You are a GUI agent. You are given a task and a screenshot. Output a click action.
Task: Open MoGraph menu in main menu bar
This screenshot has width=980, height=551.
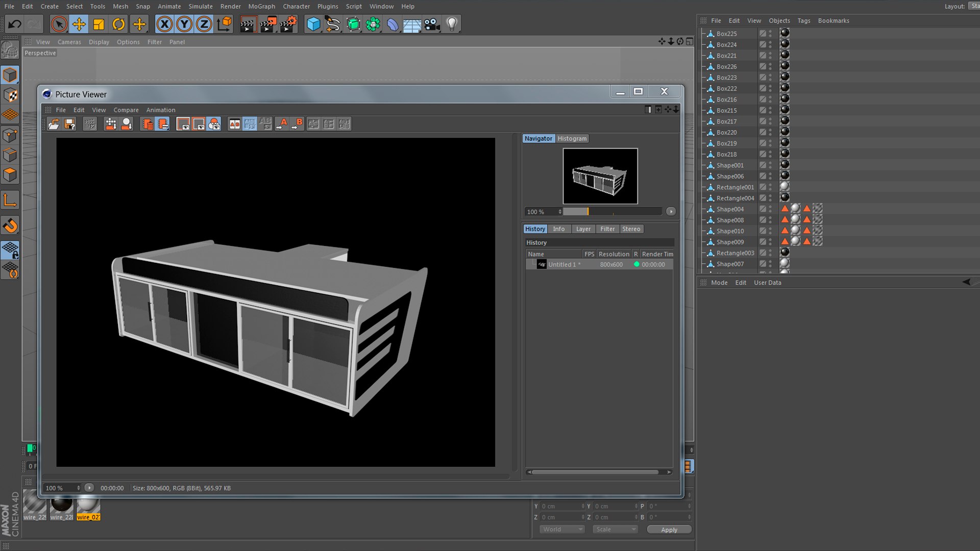(x=261, y=7)
